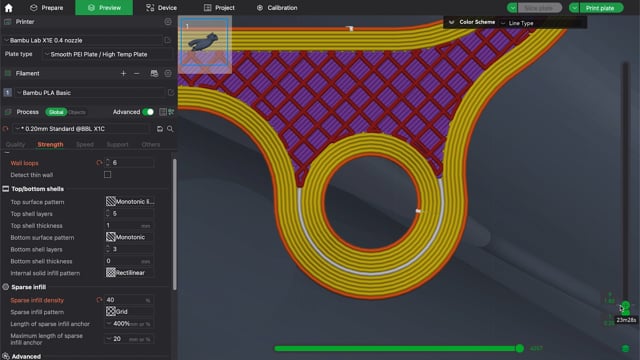Reset modified process preset icon
Screen dimensions: 640x360
coord(5,129)
